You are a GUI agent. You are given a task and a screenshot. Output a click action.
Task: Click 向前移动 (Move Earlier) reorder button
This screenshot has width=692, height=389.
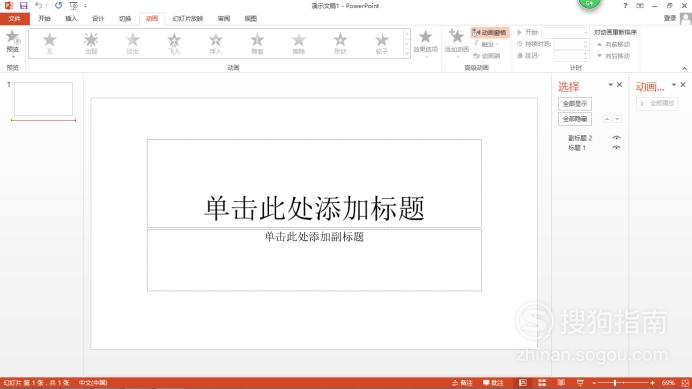pyautogui.click(x=613, y=44)
